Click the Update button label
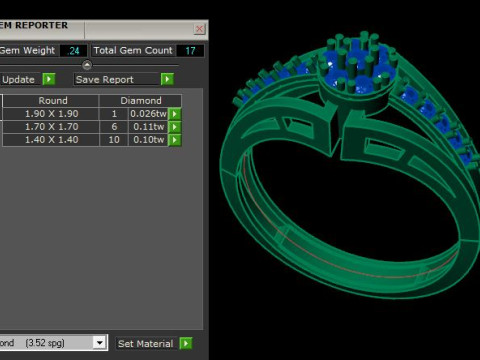The width and height of the screenshot is (480, 360). tap(18, 80)
